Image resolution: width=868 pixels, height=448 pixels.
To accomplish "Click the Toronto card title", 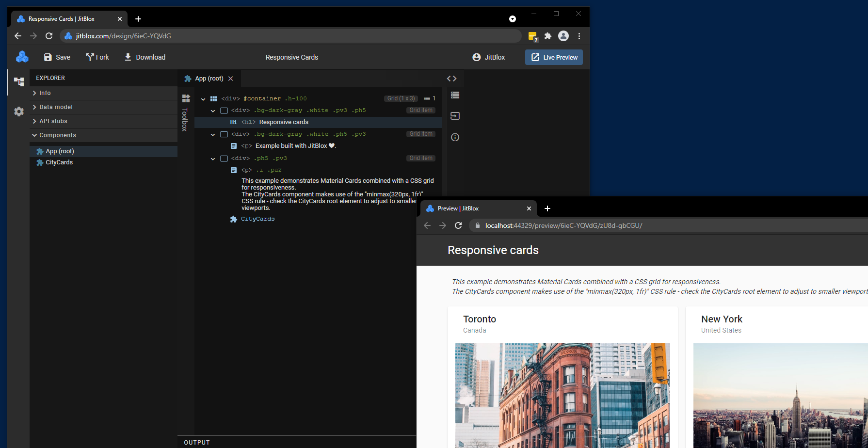I will pos(480,319).
